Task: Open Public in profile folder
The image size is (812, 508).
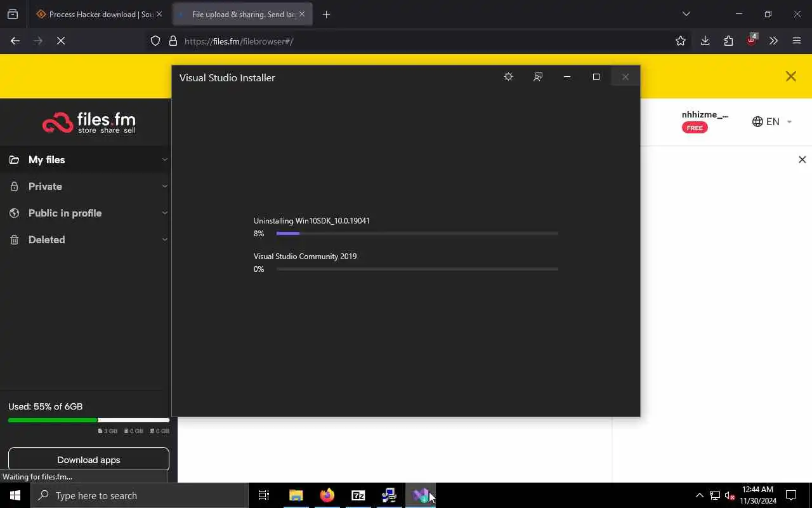Action: tap(65, 213)
